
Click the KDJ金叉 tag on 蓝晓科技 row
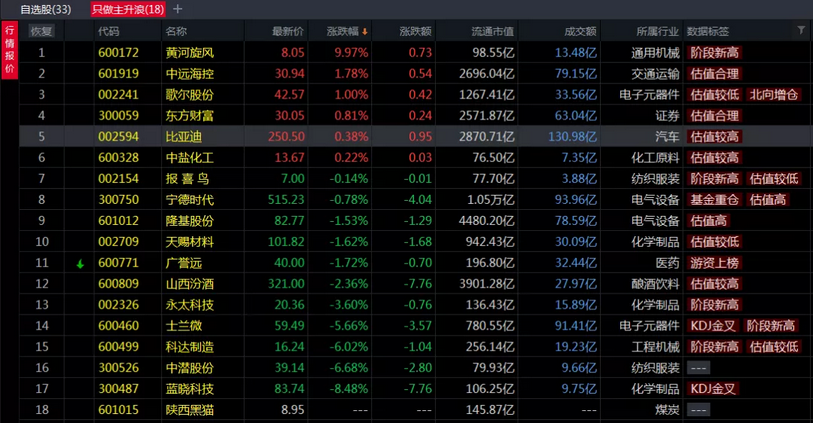click(x=714, y=388)
